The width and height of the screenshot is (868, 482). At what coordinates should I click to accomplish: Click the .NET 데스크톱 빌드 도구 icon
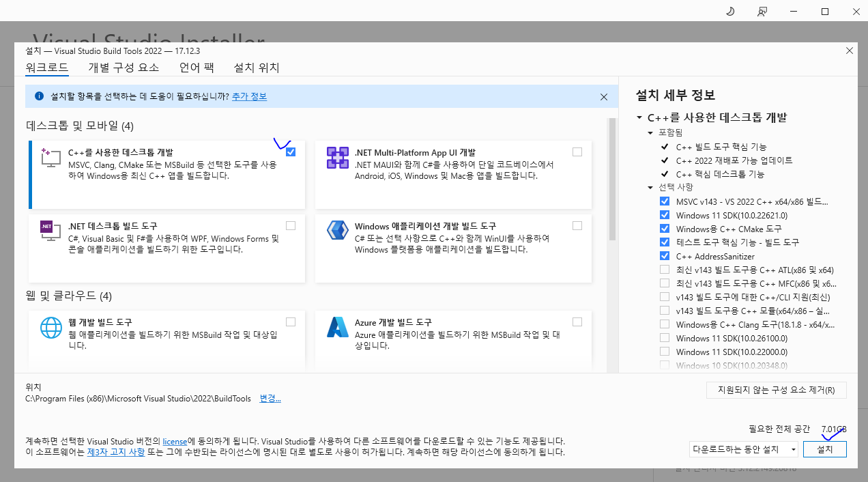coord(51,231)
